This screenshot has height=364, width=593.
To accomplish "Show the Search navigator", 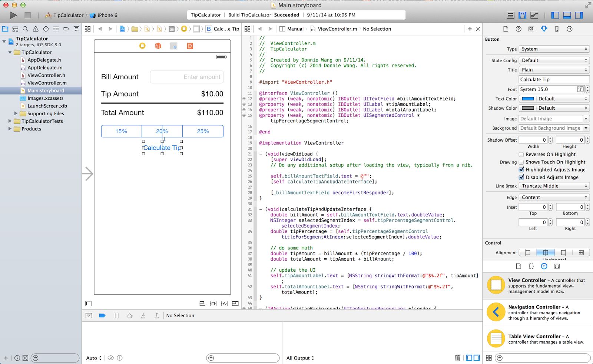I will pos(25,29).
